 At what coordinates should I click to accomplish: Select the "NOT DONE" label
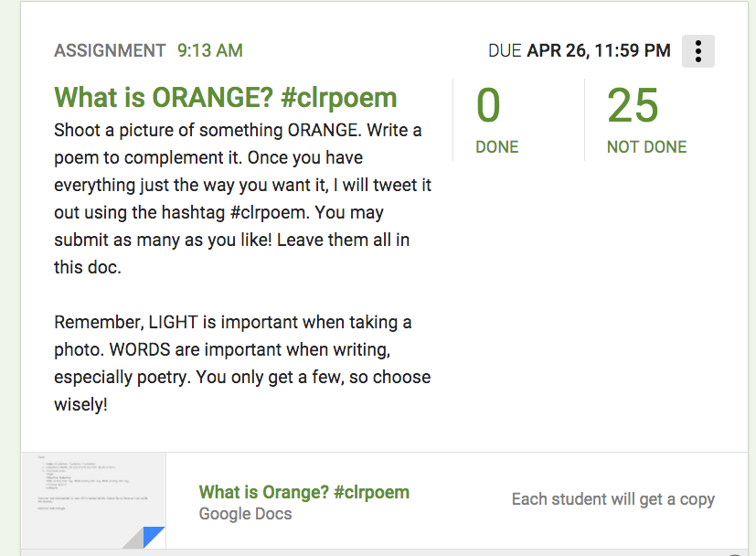pyautogui.click(x=646, y=147)
